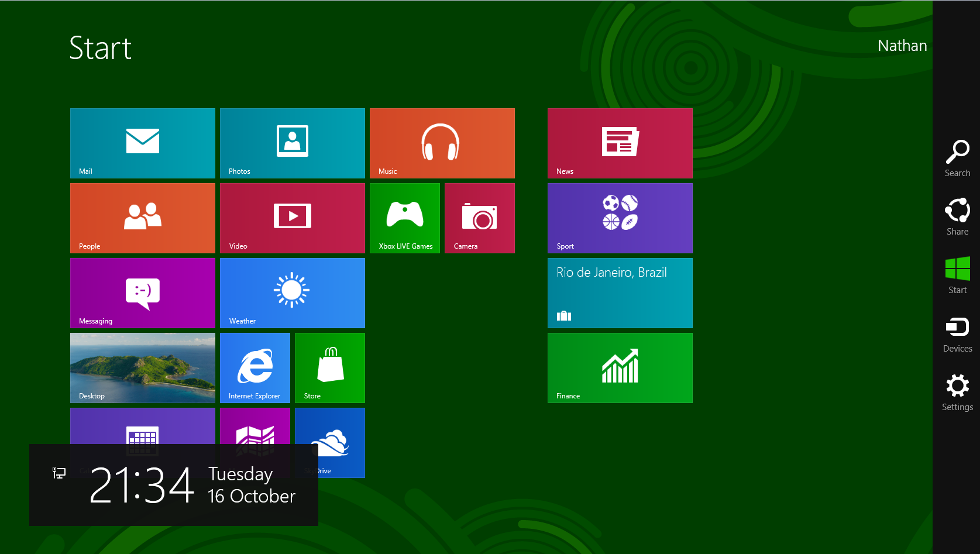Open the Weather tile
Viewport: 980px width, 554px height.
293,293
